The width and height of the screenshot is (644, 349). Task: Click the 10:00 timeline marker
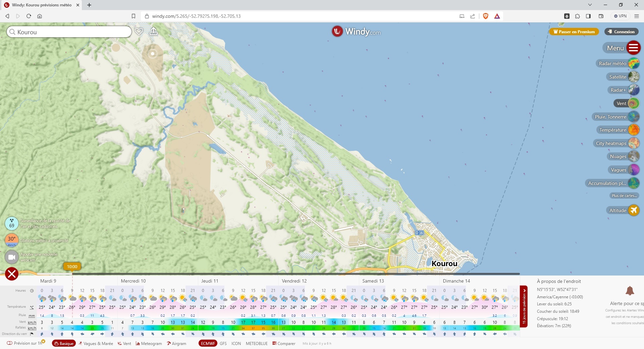pyautogui.click(x=72, y=266)
